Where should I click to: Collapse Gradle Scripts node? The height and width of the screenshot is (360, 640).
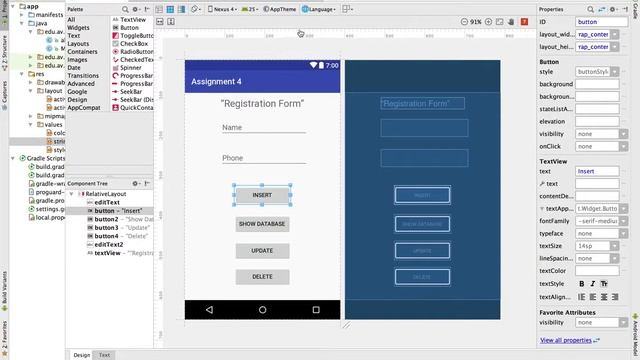coord(13,158)
